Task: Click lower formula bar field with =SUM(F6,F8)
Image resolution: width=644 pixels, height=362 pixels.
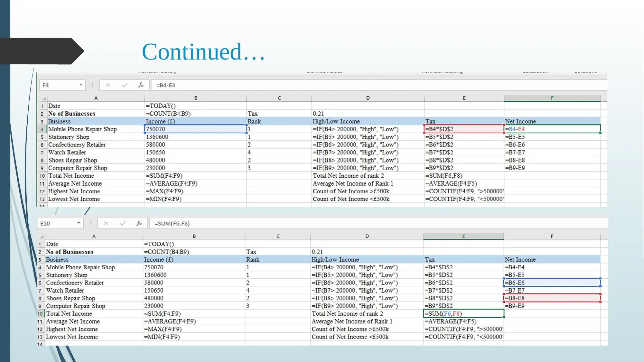Action: coord(378,223)
